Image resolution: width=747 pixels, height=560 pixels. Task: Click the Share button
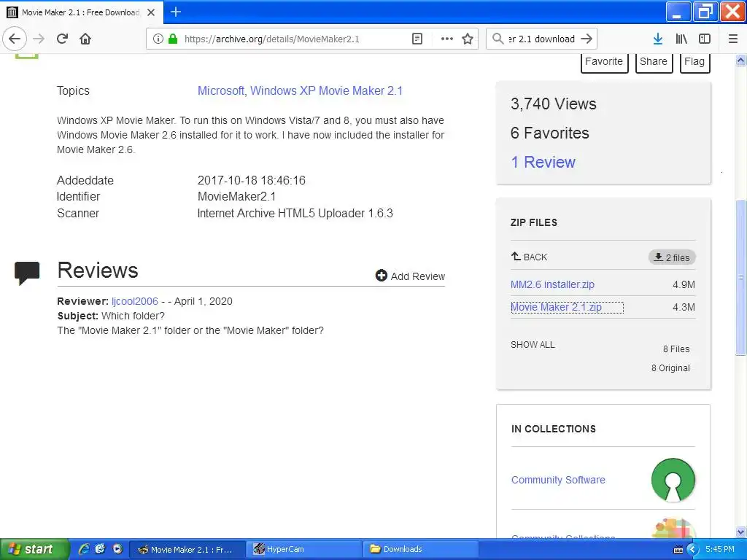[654, 62]
